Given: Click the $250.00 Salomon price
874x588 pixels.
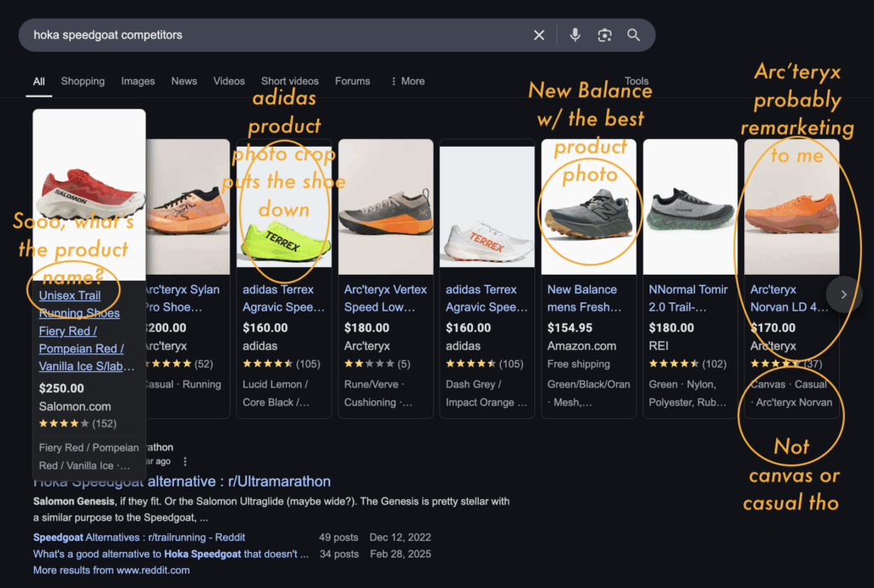Looking at the screenshot, I should [x=61, y=388].
